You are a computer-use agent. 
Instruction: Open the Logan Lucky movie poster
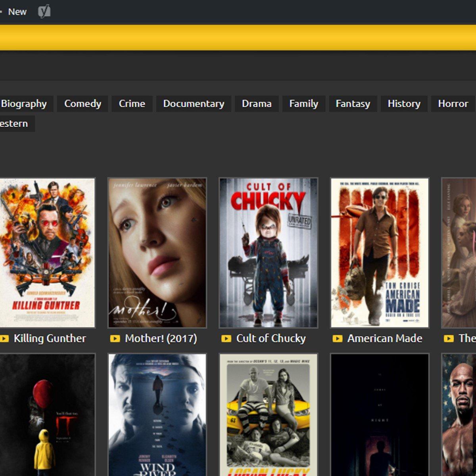269,415
